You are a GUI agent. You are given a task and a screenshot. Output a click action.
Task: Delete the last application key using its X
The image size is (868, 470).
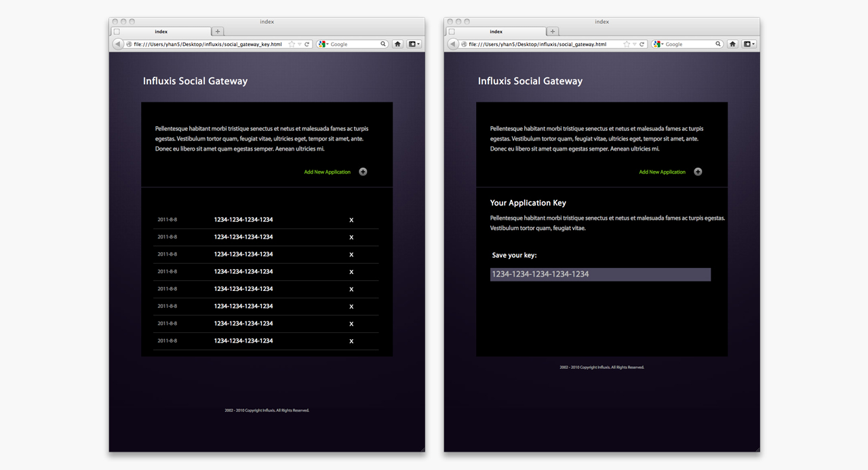click(x=351, y=341)
